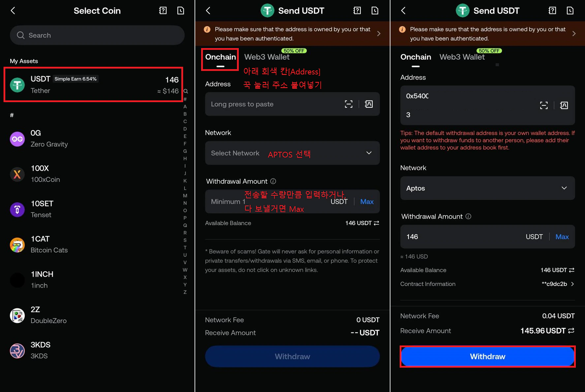Toggle available balance swap on right panel

pyautogui.click(x=571, y=270)
